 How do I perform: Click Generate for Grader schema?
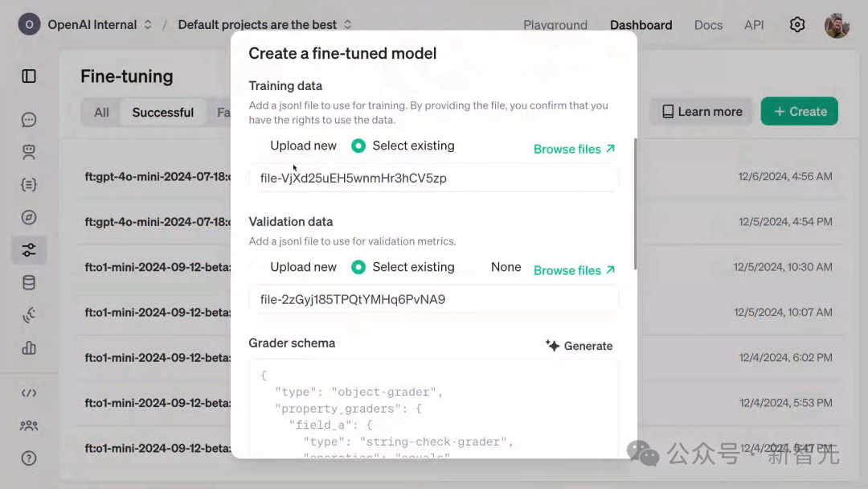coord(579,346)
